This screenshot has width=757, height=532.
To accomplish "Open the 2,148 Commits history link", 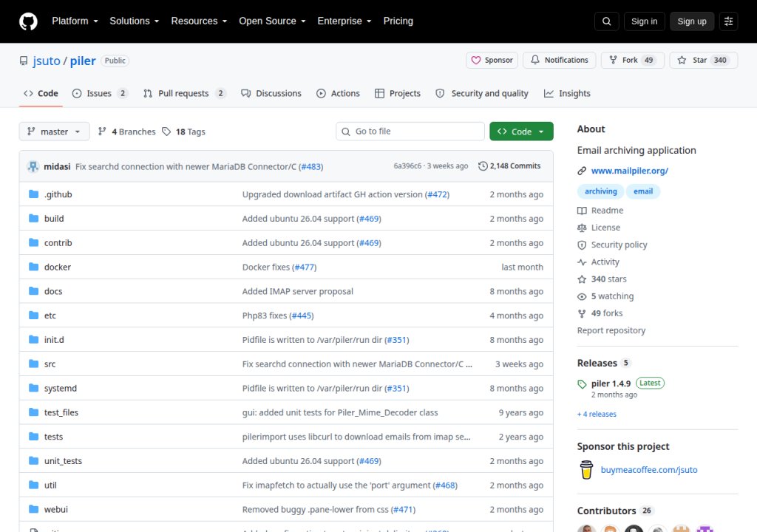I will 509,166.
